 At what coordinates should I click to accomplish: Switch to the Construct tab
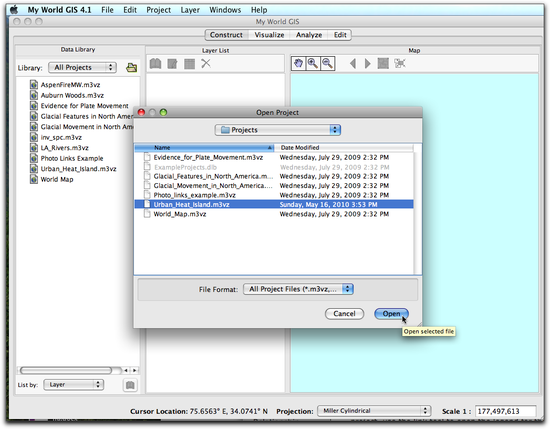click(226, 35)
